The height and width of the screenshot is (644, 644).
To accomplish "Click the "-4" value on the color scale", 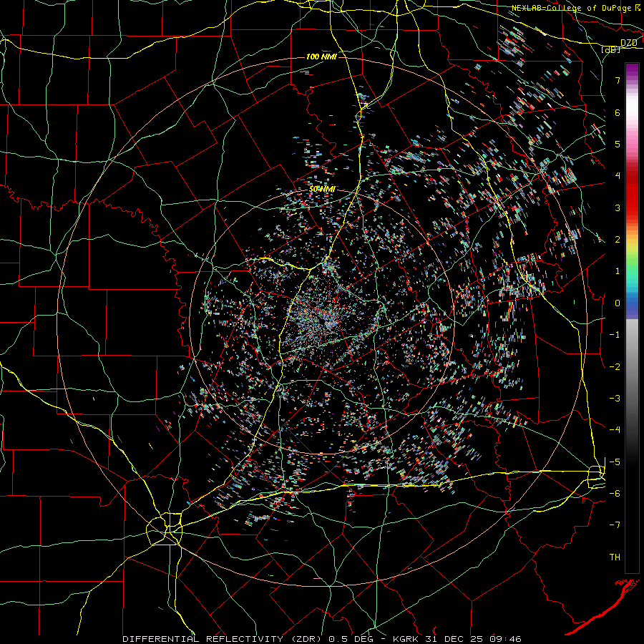I will (615, 430).
